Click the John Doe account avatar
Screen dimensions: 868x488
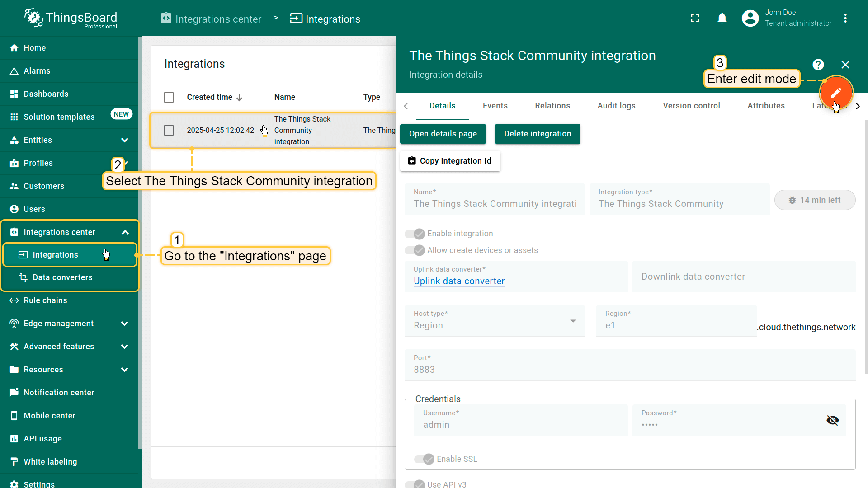pyautogui.click(x=750, y=18)
